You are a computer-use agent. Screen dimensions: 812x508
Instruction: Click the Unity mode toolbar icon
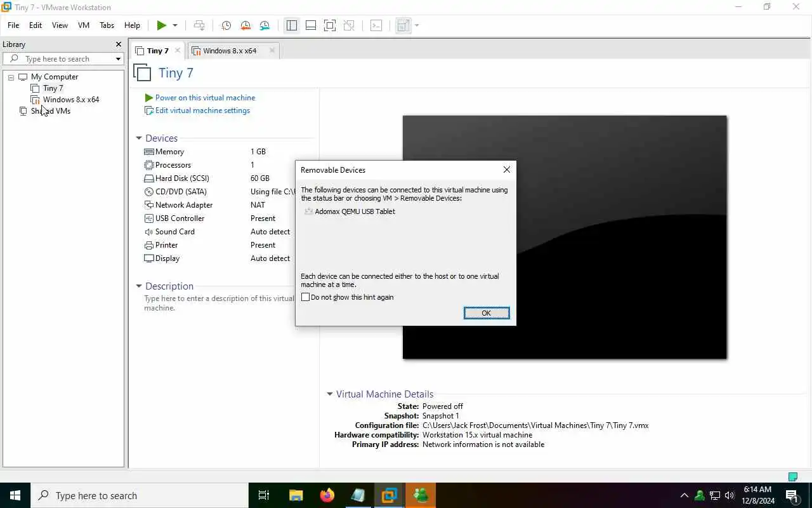349,25
